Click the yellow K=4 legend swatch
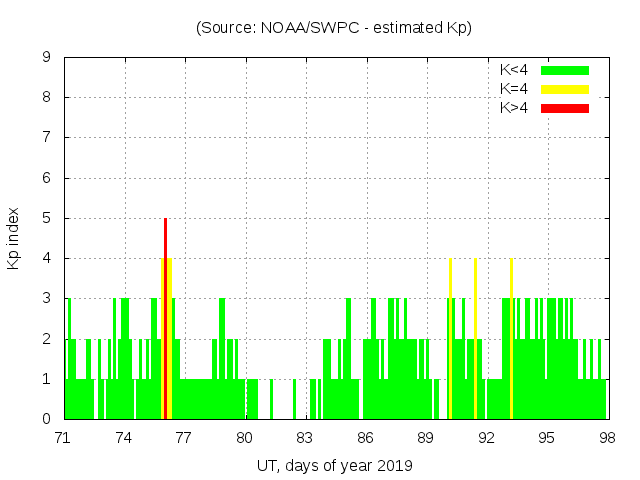640x480 pixels. 565,89
